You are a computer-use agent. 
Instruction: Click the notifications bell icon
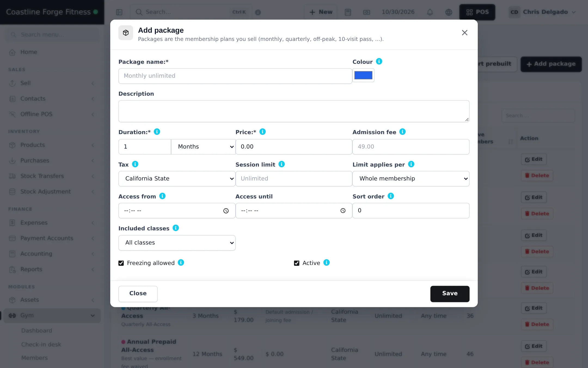[430, 12]
